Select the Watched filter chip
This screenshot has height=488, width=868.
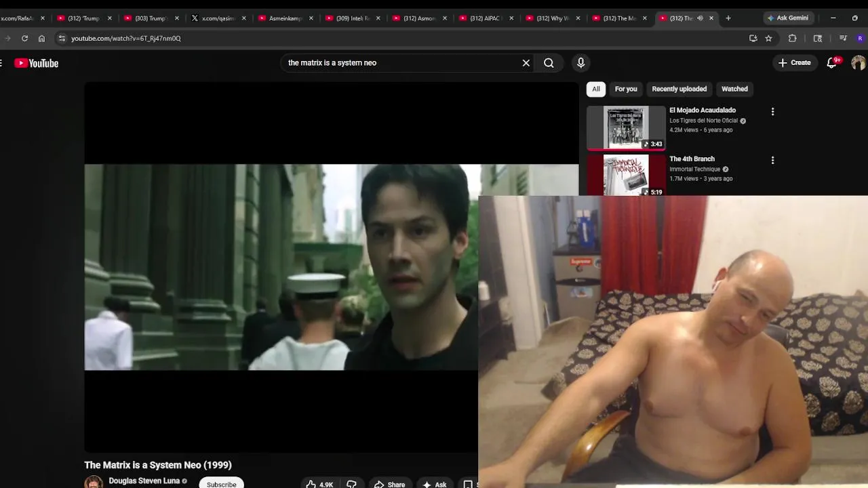(x=734, y=89)
